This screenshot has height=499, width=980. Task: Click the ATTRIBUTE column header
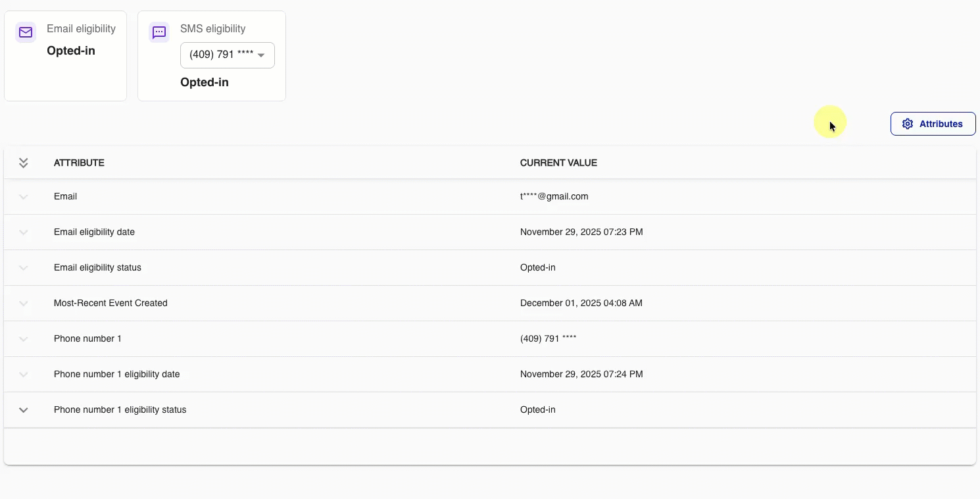coord(79,163)
